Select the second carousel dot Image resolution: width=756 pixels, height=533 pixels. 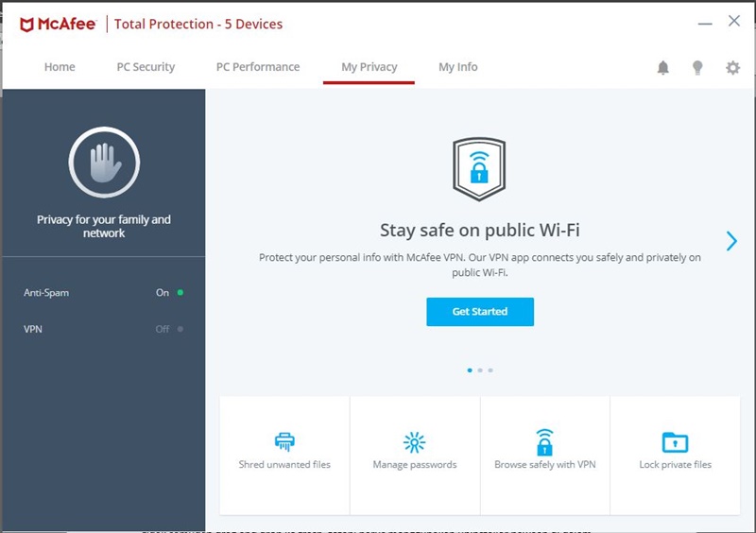coord(480,370)
